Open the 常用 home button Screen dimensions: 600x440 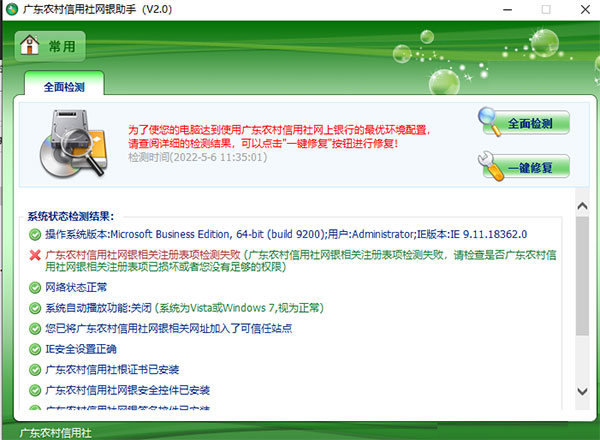(50, 46)
